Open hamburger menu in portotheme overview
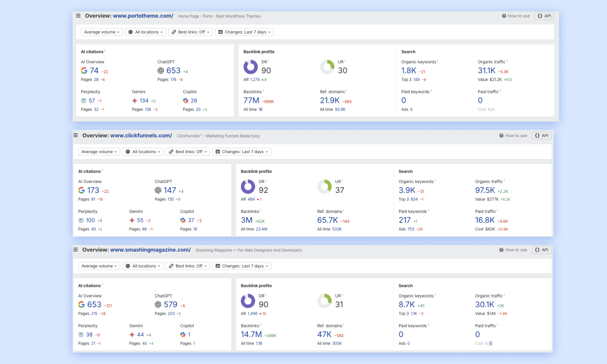607x364 pixels. (78, 16)
